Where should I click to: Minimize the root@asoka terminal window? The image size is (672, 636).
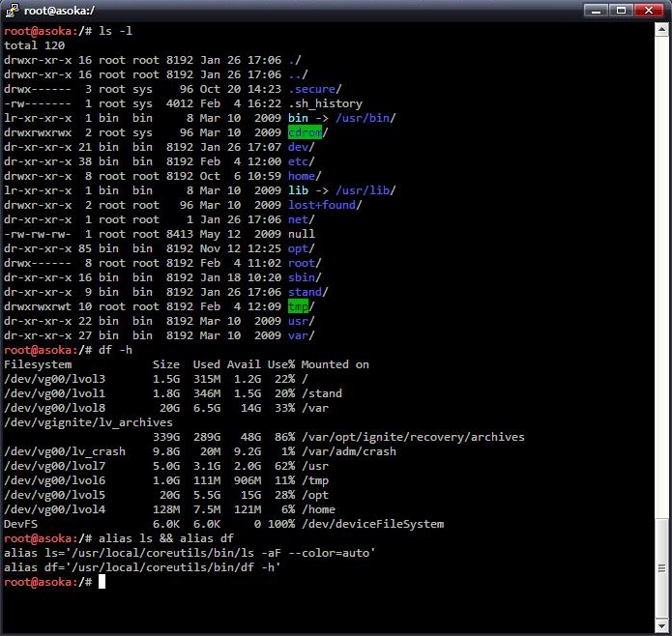coord(596,10)
